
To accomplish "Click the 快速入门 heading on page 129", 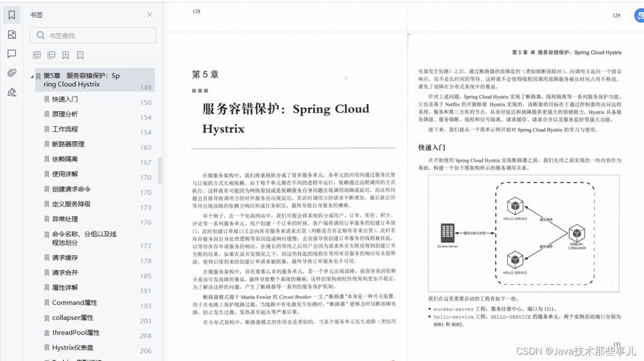I will pos(432,148).
